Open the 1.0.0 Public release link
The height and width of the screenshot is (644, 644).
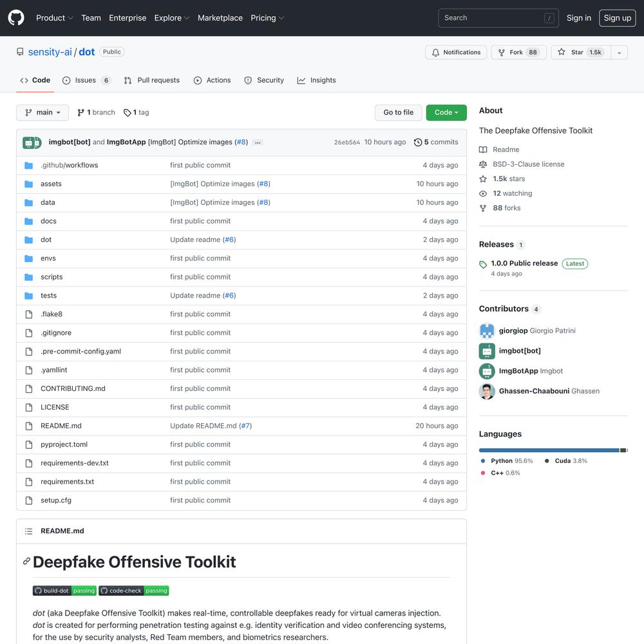[524, 263]
